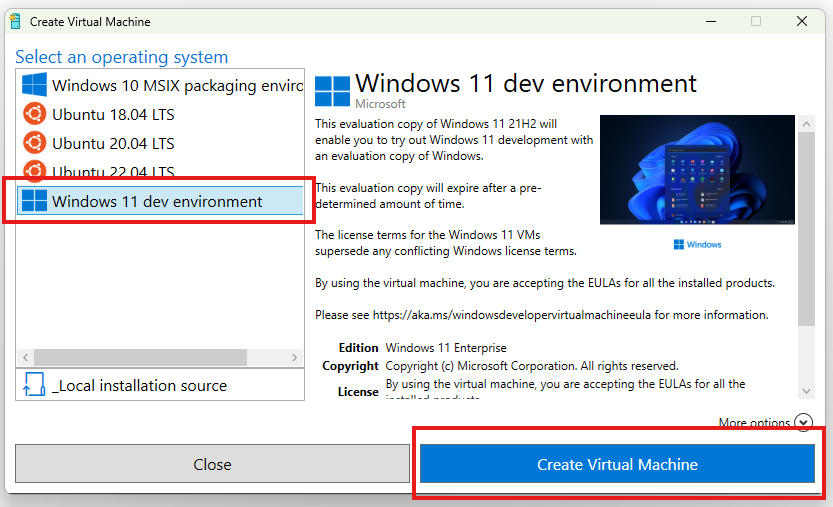Select Windows 11 dev environment entry

click(160, 201)
